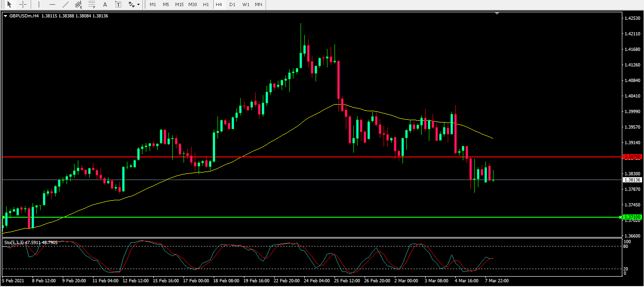The width and height of the screenshot is (644, 287).
Task: Choose the horizontal line drawing tool
Action: click(52, 4)
